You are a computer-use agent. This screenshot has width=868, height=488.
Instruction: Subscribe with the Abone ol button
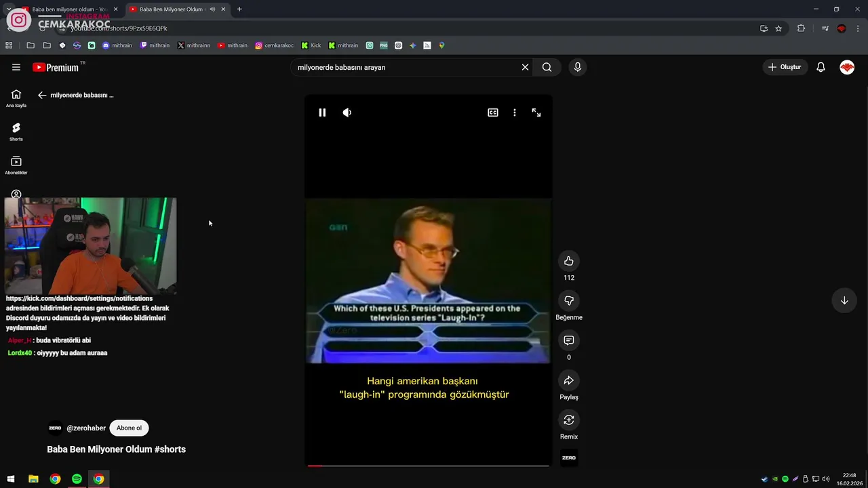pyautogui.click(x=129, y=428)
